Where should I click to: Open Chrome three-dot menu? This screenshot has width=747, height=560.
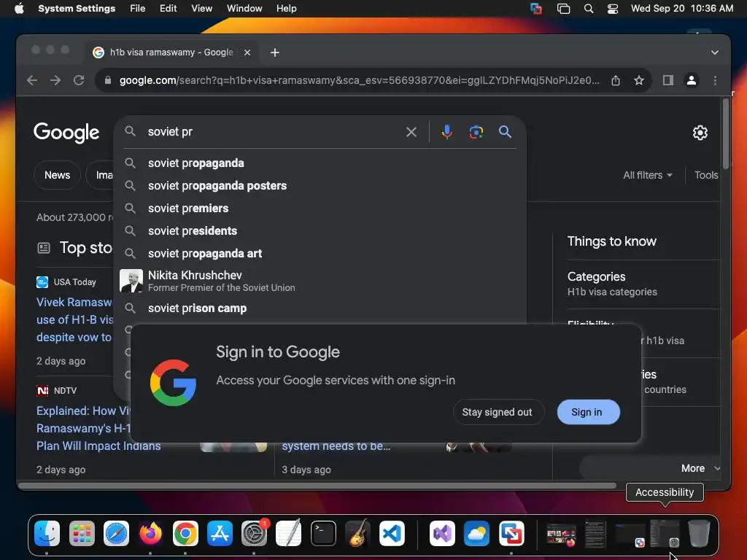(715, 80)
